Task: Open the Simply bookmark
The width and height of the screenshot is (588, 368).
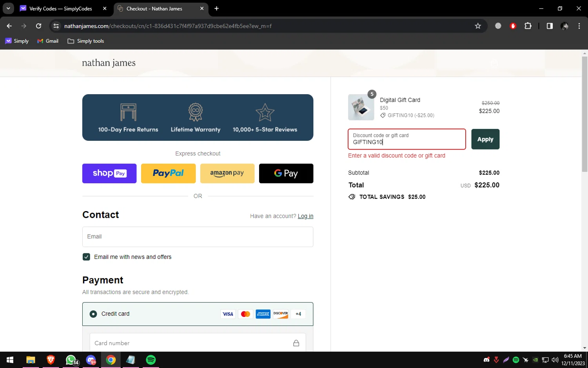Action: (x=17, y=41)
